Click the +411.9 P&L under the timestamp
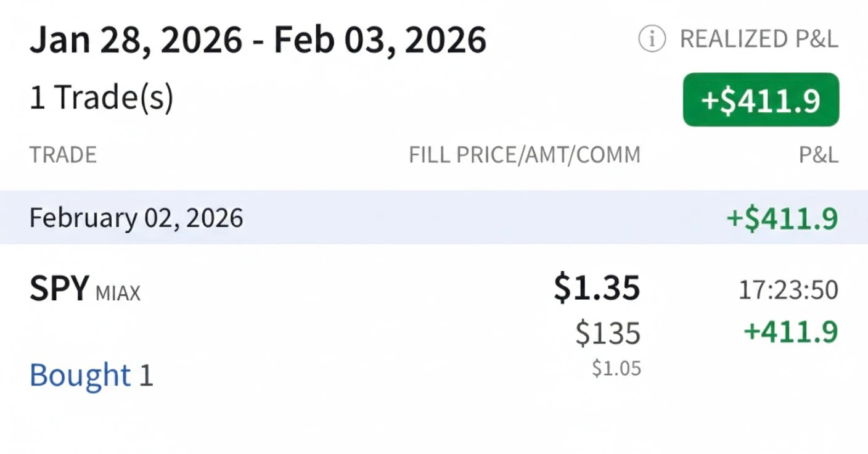Image resolution: width=868 pixels, height=454 pixels. pos(790,332)
